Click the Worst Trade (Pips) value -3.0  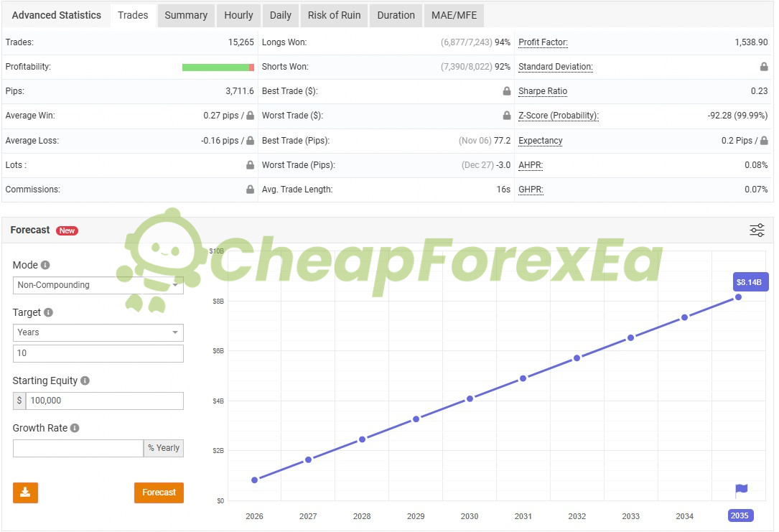click(503, 165)
